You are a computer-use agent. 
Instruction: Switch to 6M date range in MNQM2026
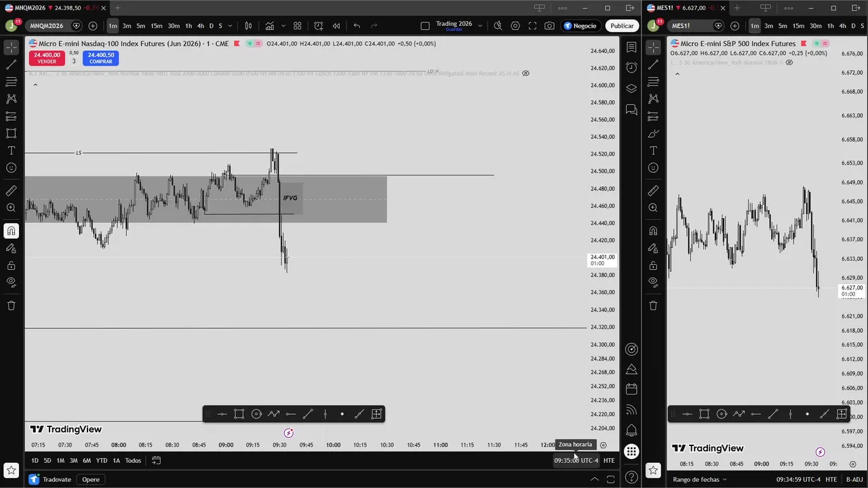[87, 461]
